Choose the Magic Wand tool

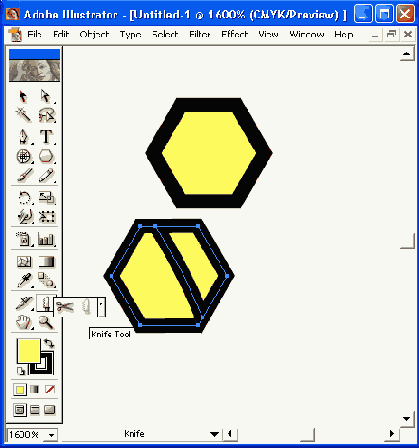23,115
